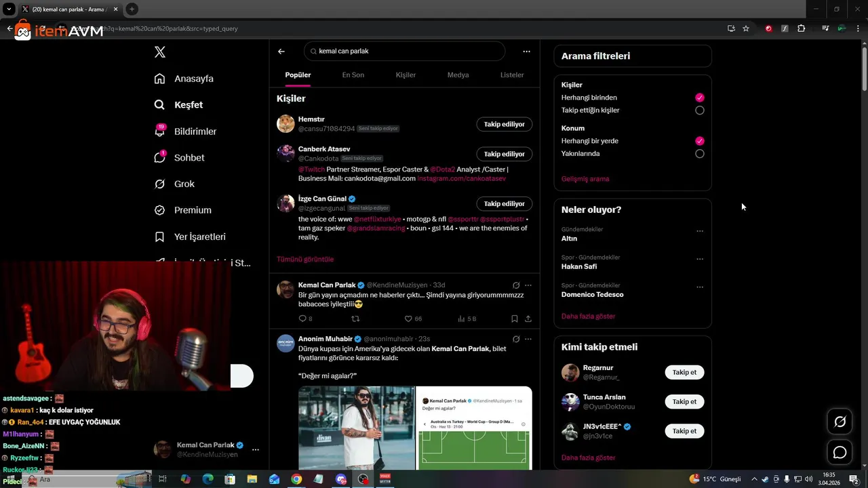
Task: Follow Regarnur with Takip et
Action: [684, 373]
